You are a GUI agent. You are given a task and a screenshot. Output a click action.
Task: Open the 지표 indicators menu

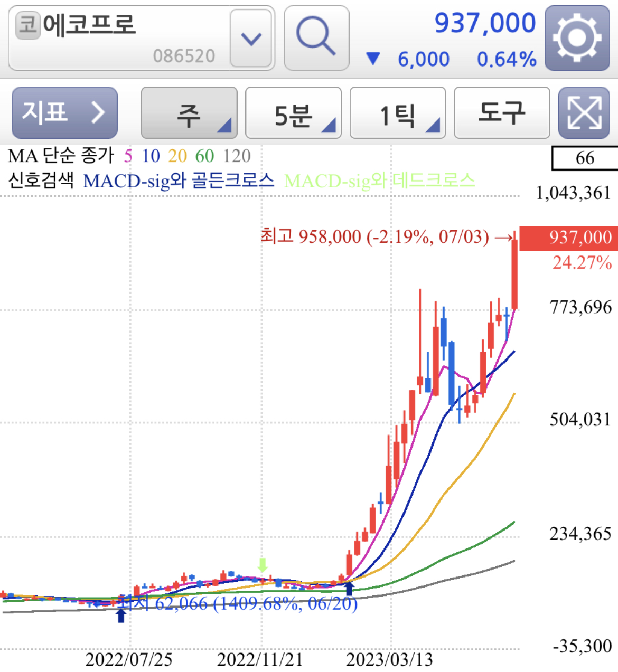click(x=64, y=112)
